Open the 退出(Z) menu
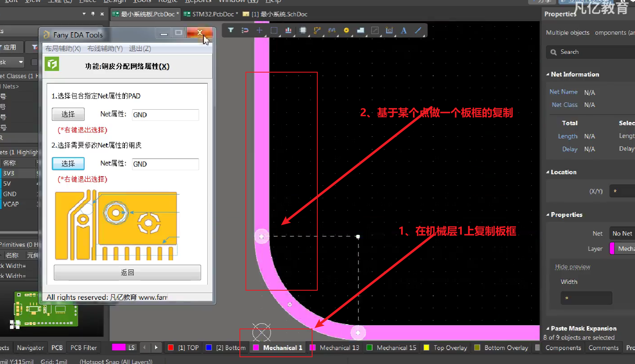635x364 pixels. coord(140,49)
